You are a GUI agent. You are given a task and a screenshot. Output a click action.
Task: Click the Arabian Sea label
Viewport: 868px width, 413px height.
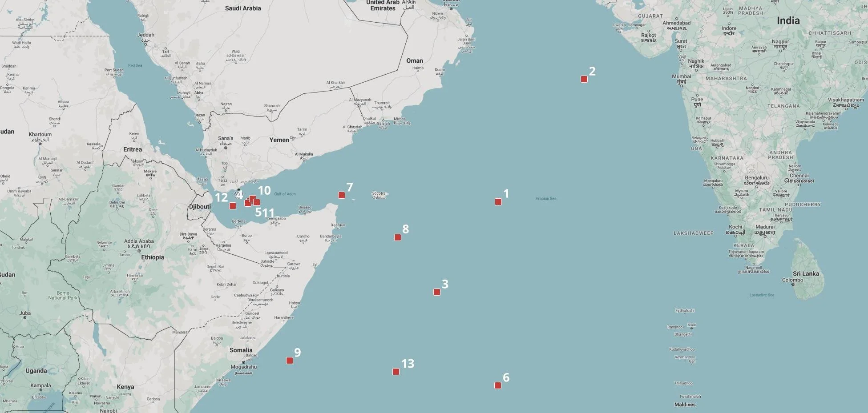coord(546,198)
